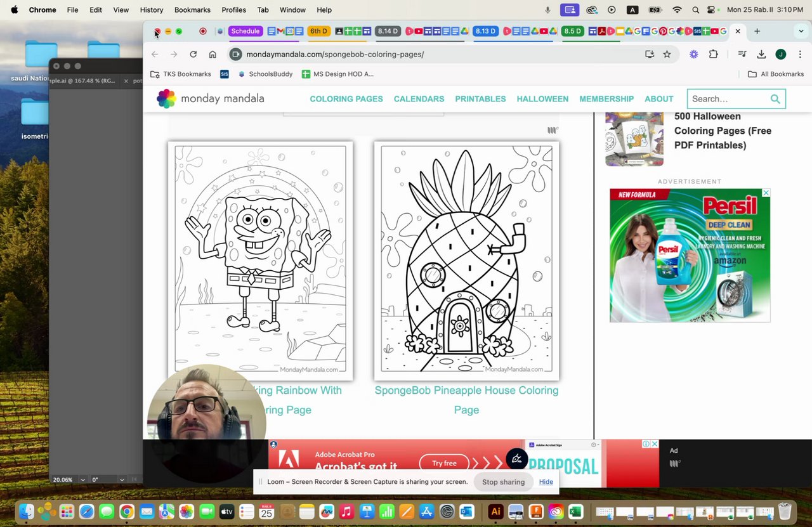Image resolution: width=812 pixels, height=527 pixels.
Task: Expand the Chrome tab search dropdown
Action: (x=801, y=31)
